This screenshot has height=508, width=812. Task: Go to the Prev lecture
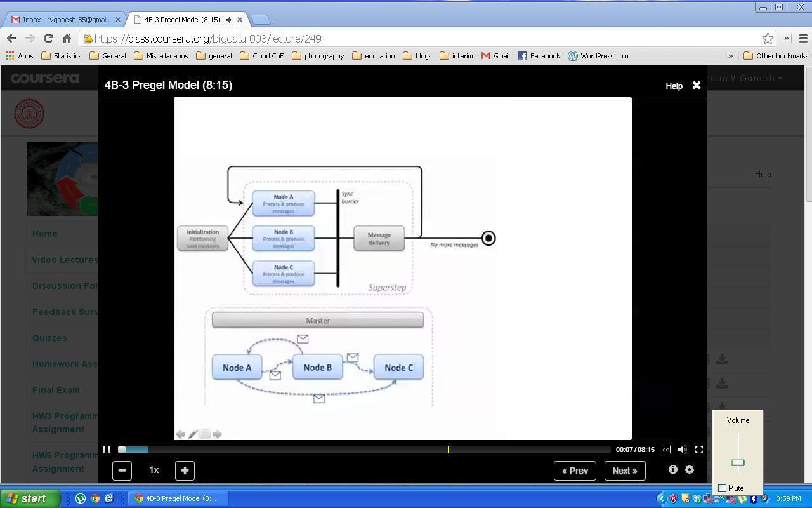(575, 471)
